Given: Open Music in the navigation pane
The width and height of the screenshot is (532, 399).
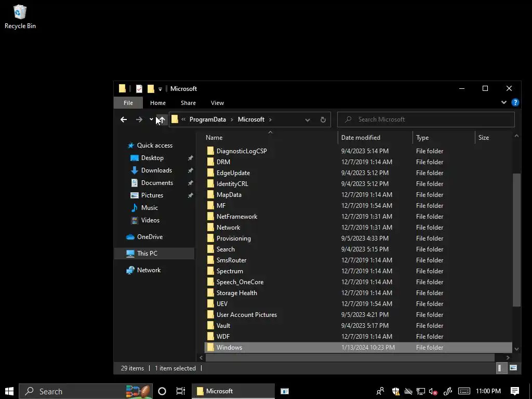Looking at the screenshot, I should [x=149, y=208].
